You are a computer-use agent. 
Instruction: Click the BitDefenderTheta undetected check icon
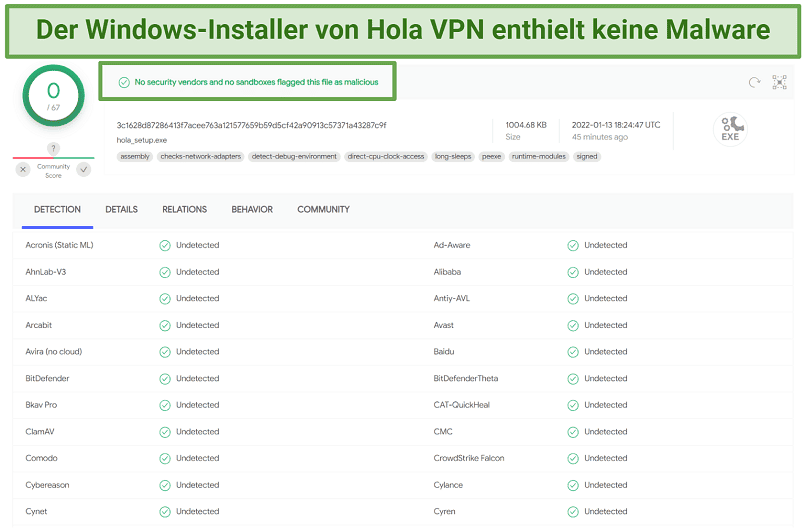(573, 379)
